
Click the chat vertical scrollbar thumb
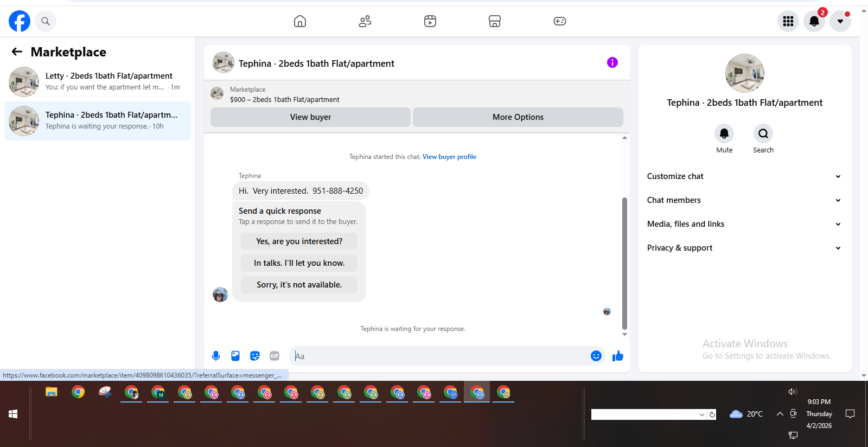point(624,263)
